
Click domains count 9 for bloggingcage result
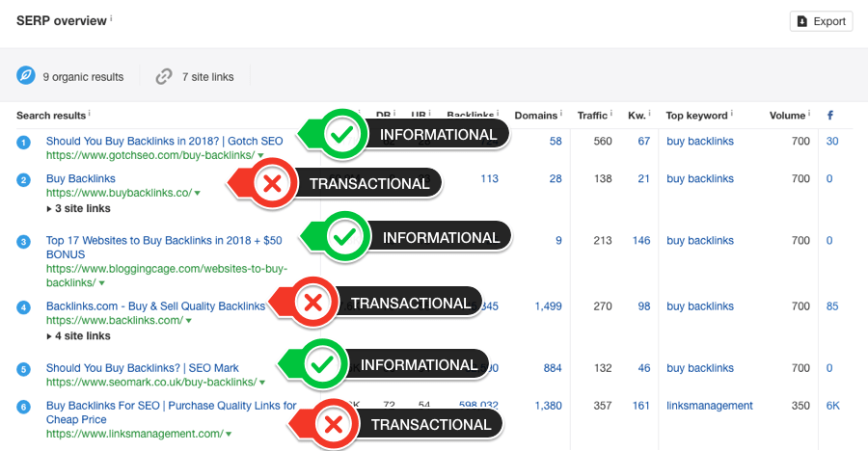pos(558,241)
